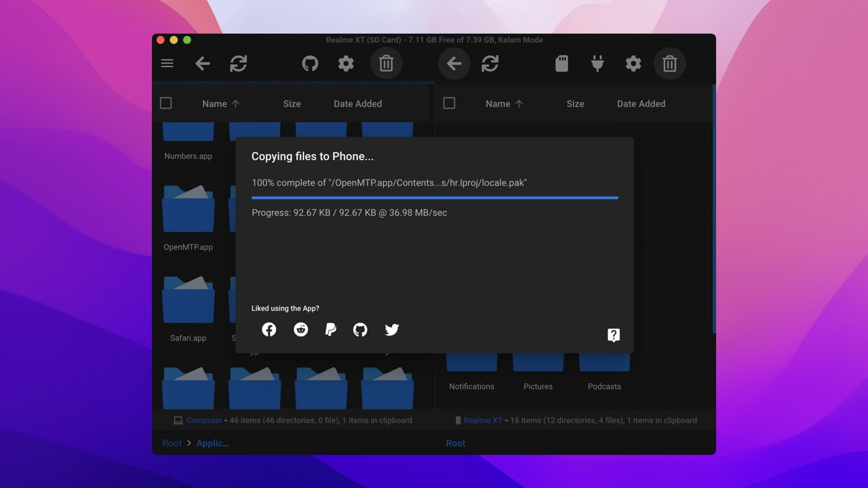Click the plug MTP mode icon
This screenshot has height=488, width=868.
pyautogui.click(x=597, y=63)
